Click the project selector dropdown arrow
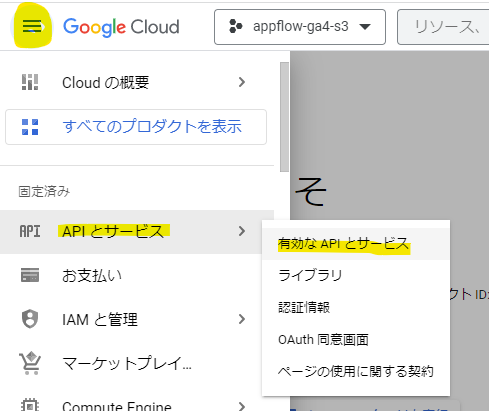The image size is (489, 411). 365,27
